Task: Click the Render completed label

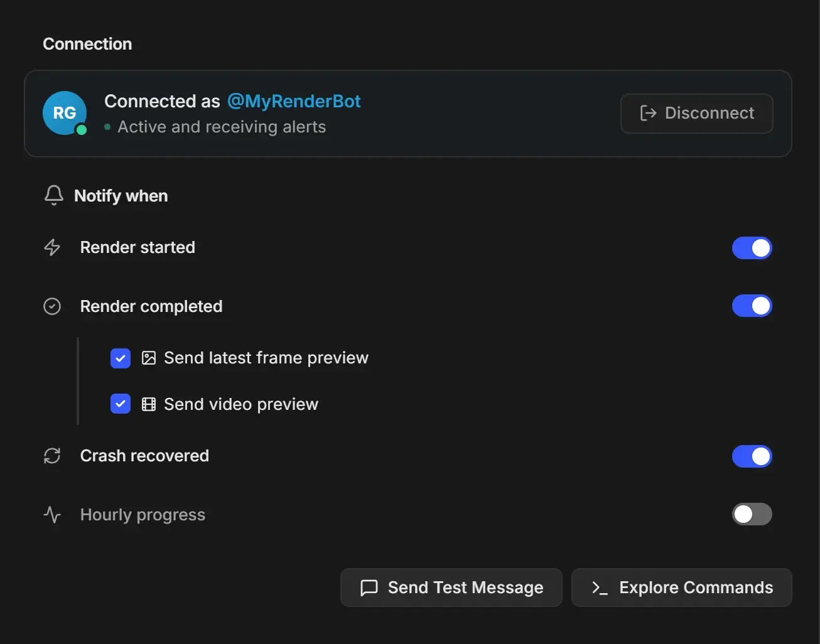Action: click(x=151, y=306)
